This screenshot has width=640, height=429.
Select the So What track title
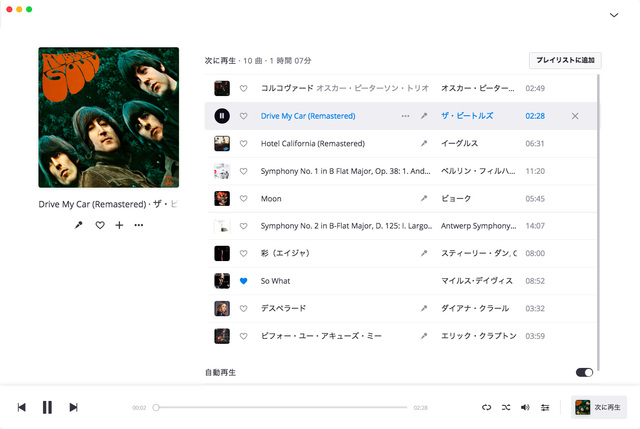coord(276,281)
